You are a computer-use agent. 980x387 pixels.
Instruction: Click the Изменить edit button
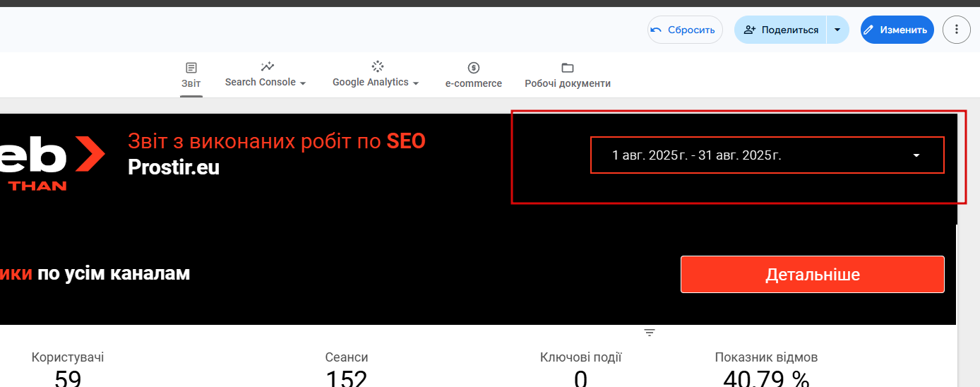pos(897,30)
